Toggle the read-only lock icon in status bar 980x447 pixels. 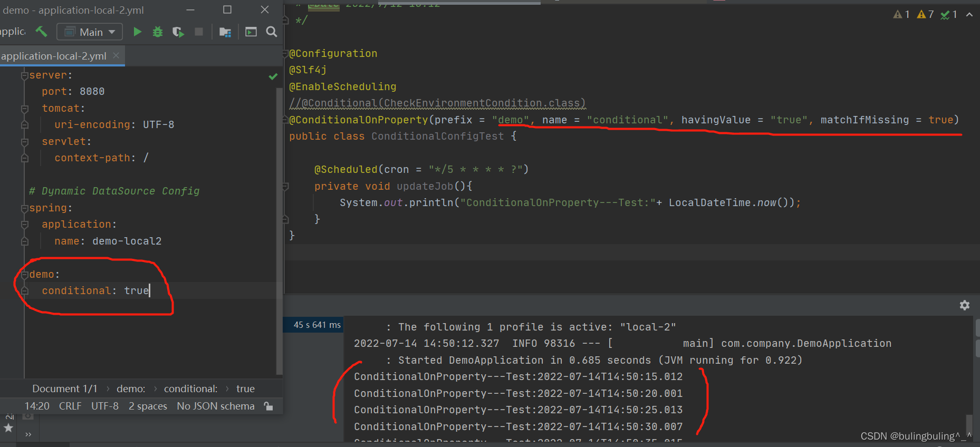coord(268,406)
